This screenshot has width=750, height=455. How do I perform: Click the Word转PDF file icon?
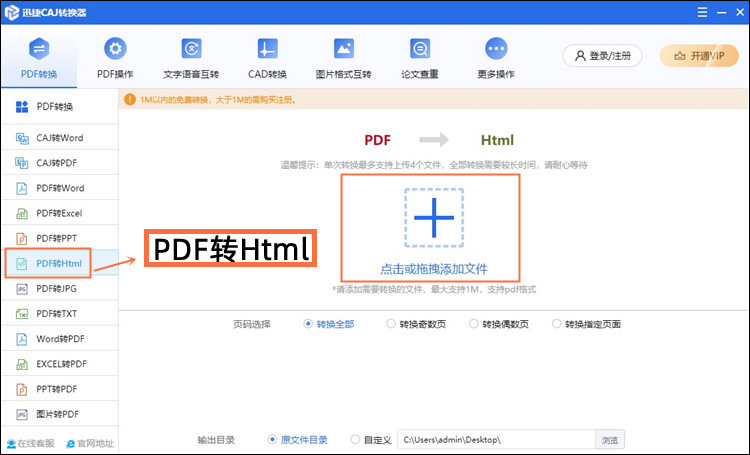tap(22, 339)
